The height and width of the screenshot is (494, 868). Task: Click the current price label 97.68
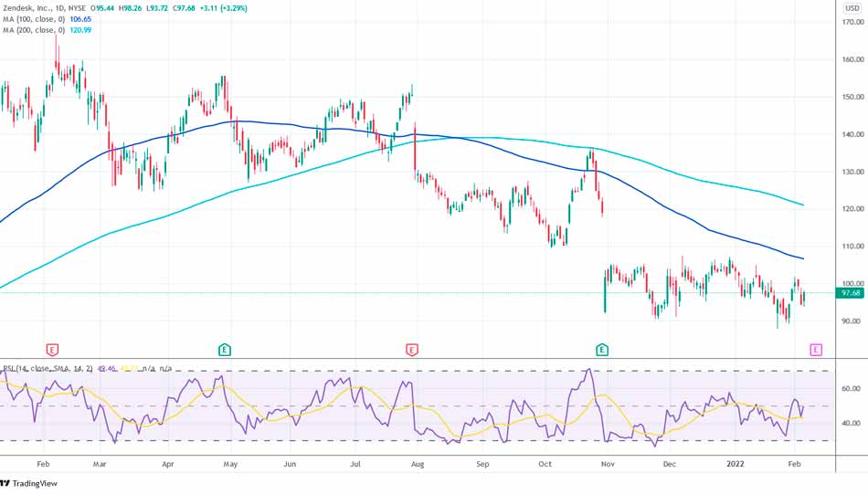tap(850, 293)
